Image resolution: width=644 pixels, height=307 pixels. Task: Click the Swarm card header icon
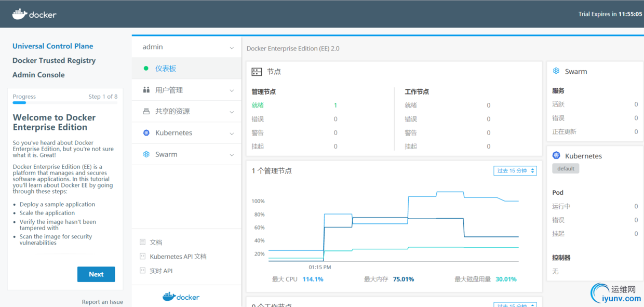pyautogui.click(x=556, y=71)
